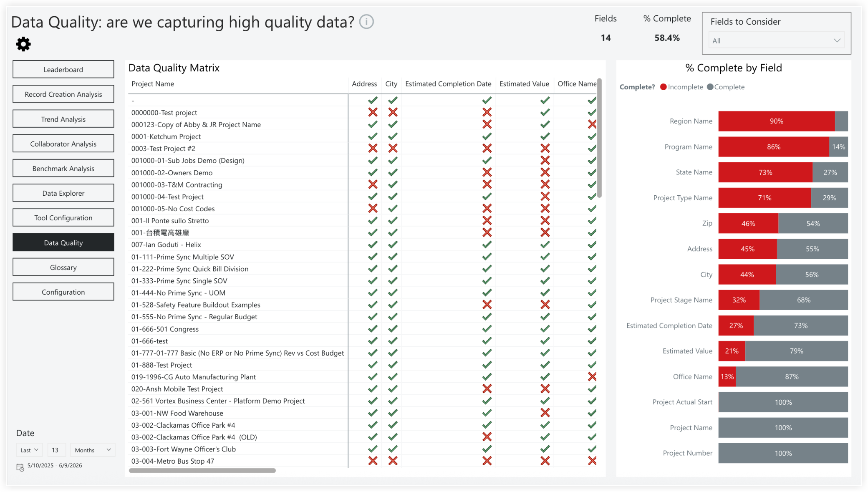This screenshot has height=492, width=868.
Task: Click Address red X for 001000-03-T&M Contracting
Action: [373, 184]
